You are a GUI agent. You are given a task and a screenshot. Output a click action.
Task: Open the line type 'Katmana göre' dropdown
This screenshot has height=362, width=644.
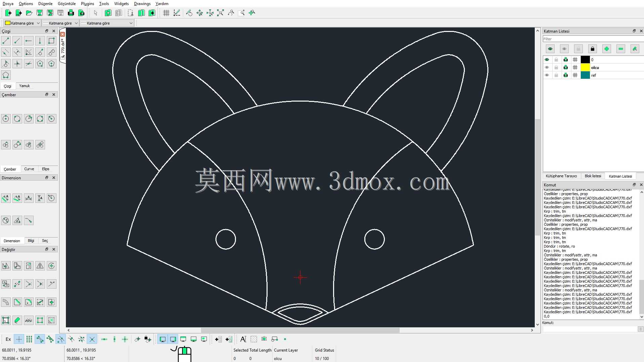(x=107, y=23)
